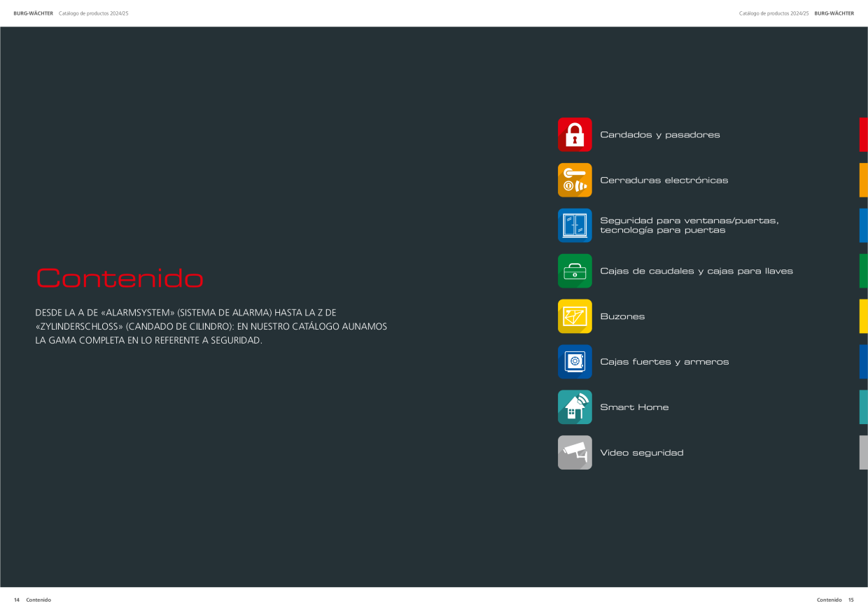Screen dimensions: 868x613
Task: Open the blue safe icon
Action: coord(575,362)
